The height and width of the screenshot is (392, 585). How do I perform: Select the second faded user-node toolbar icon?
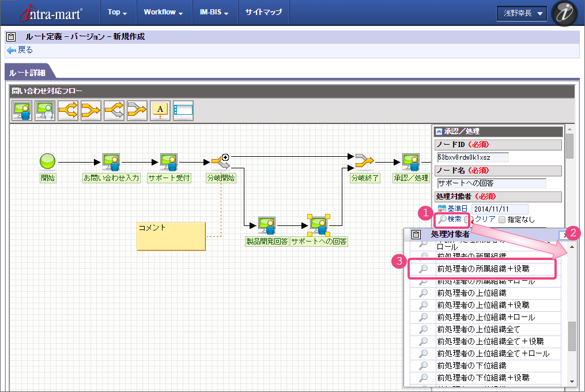(x=45, y=111)
